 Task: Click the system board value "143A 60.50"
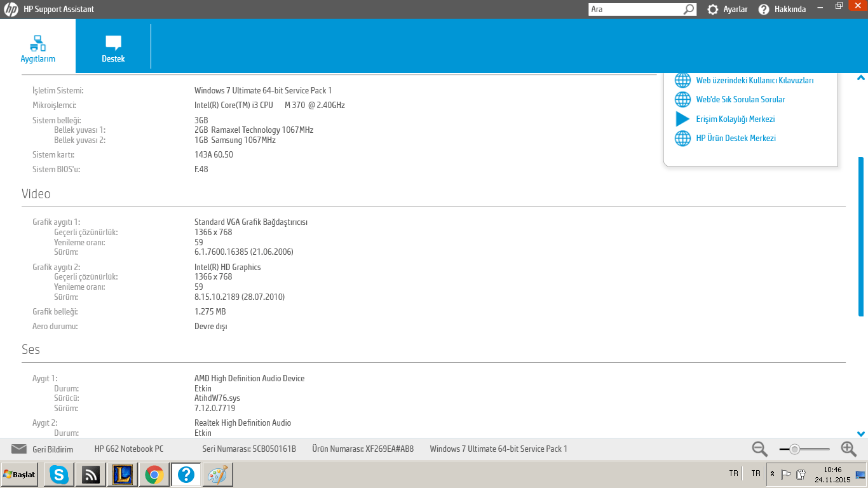coord(214,155)
